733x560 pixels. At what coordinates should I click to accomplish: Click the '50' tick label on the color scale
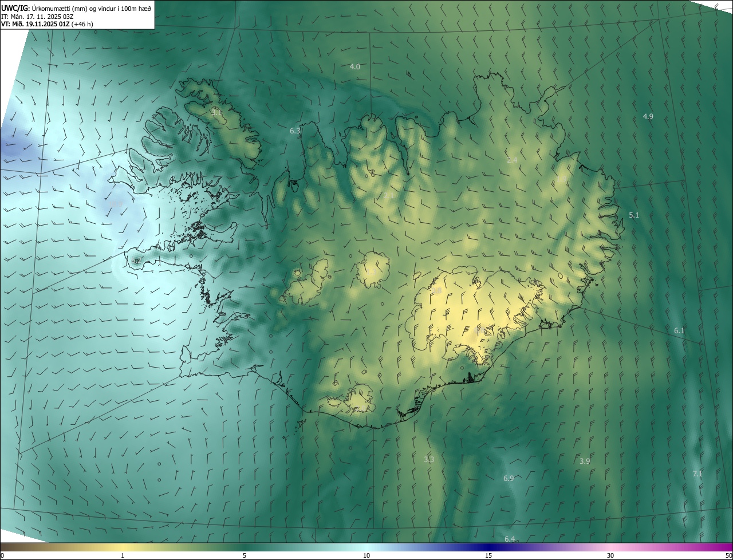(x=728, y=555)
